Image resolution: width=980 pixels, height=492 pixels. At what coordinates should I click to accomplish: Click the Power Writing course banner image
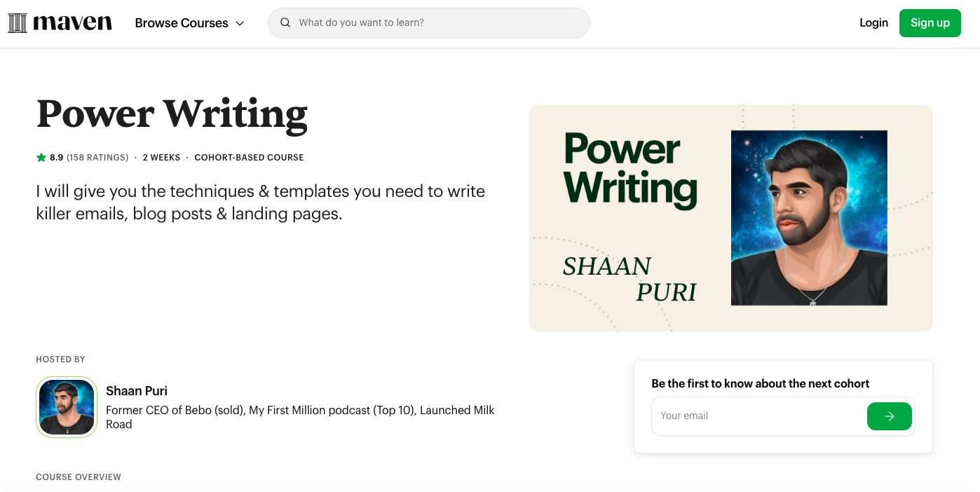[x=731, y=217]
